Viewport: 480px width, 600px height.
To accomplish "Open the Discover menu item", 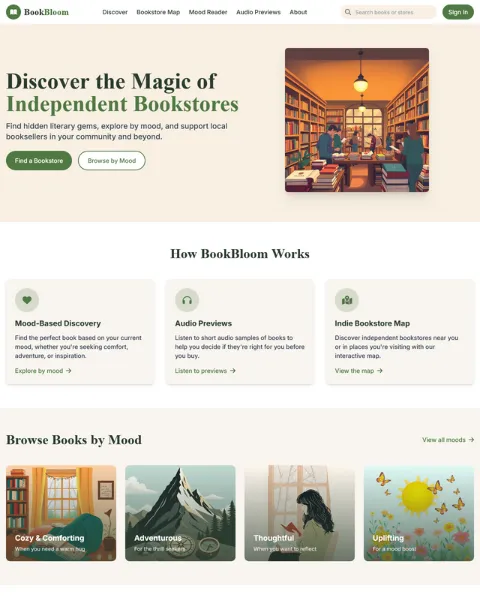I will [x=115, y=12].
